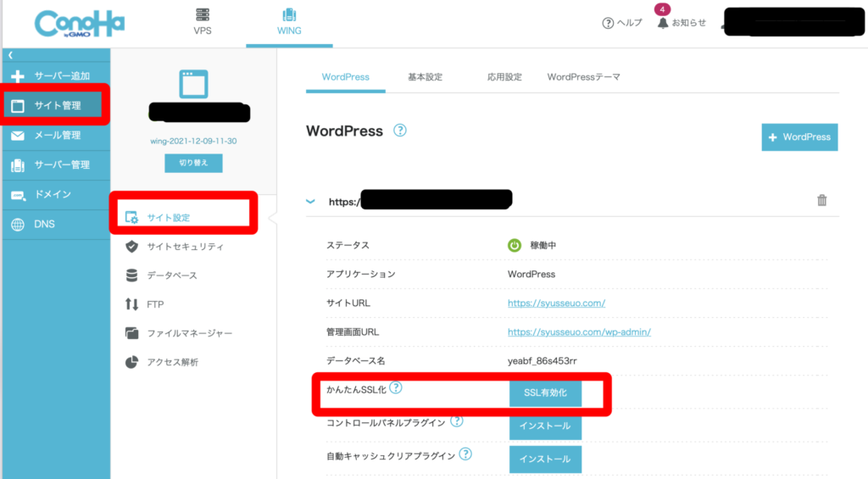Screen dimensions: 868x479
Task: Click wing-2021-12-09-11-30 server name
Action: click(193, 142)
